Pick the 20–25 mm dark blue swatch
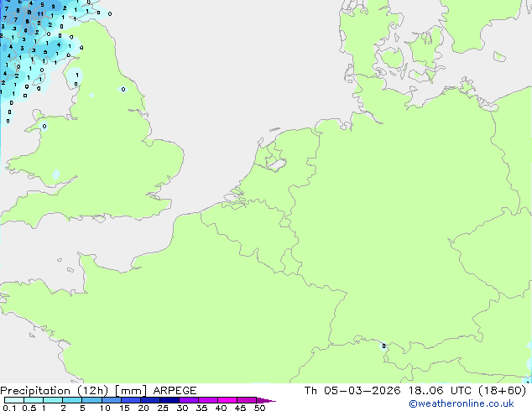 pos(150,400)
